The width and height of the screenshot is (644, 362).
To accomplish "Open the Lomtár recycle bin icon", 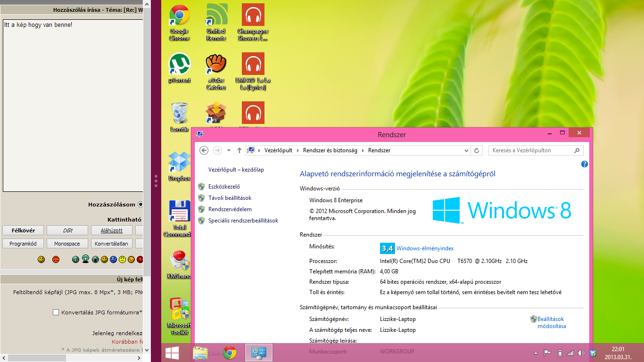I will tap(179, 117).
